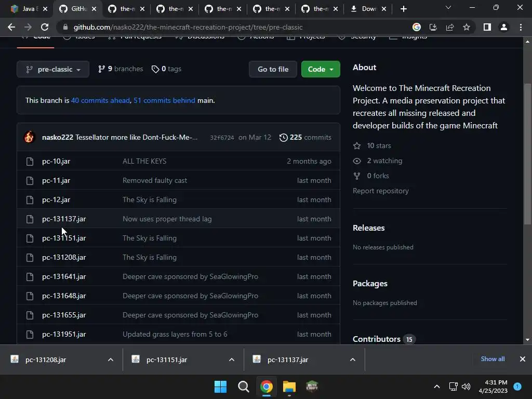Open 'Now uses proper thread lag' commit
This screenshot has width=532, height=399.
point(167,219)
